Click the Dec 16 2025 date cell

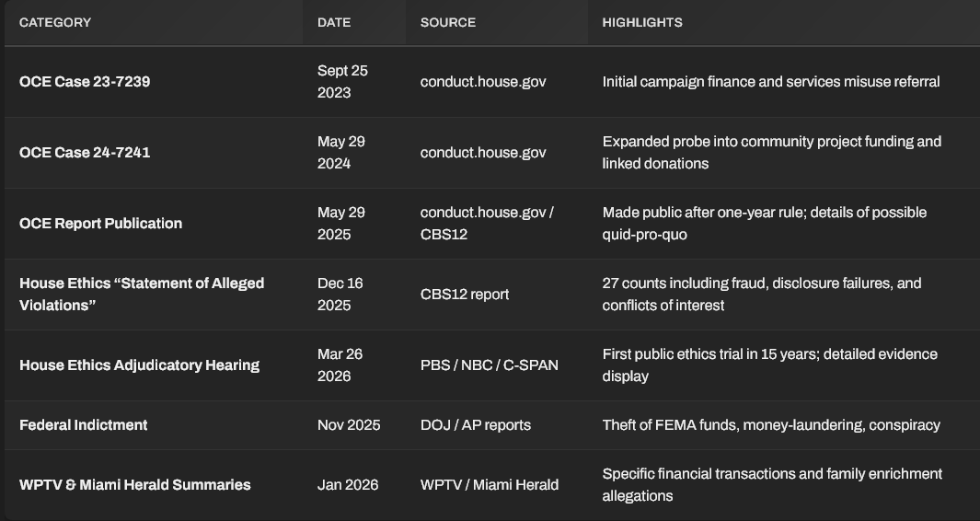[x=340, y=294]
